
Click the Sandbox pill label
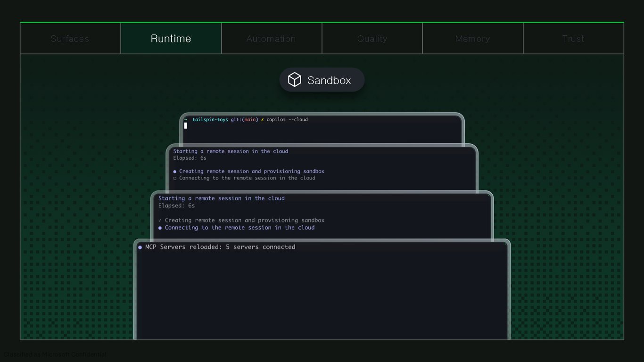coord(329,80)
